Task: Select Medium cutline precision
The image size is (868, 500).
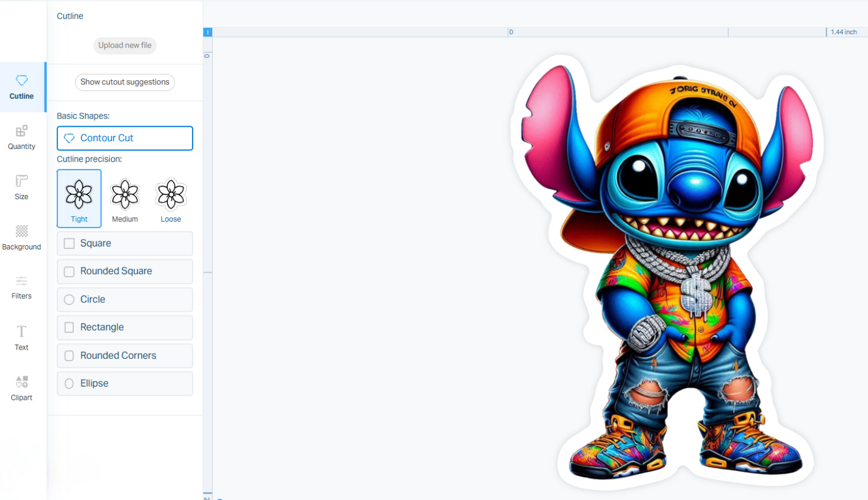Action: click(x=125, y=200)
